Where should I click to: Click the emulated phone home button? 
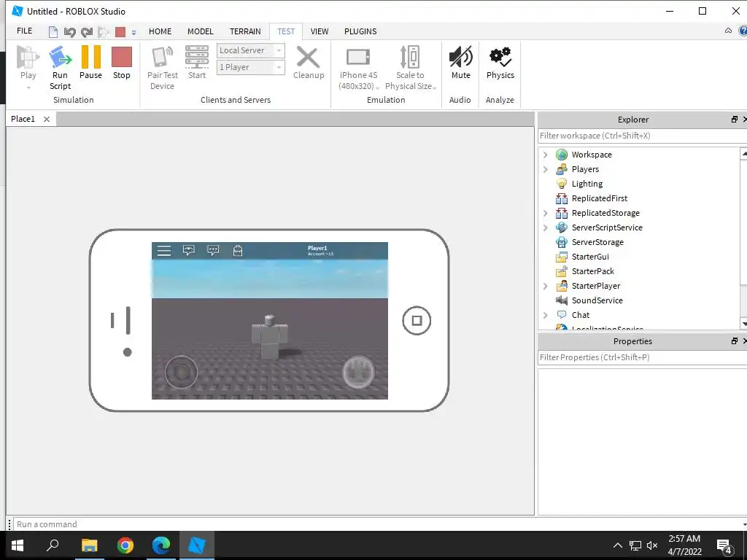[417, 321]
